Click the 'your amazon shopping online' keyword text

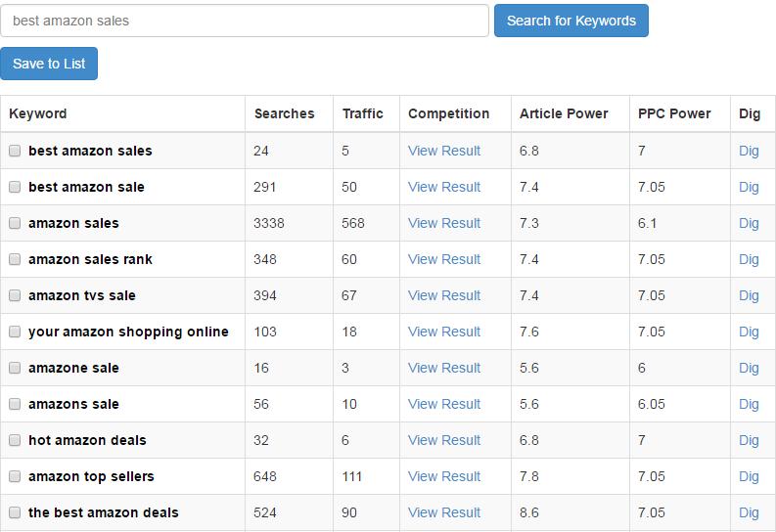[128, 332]
